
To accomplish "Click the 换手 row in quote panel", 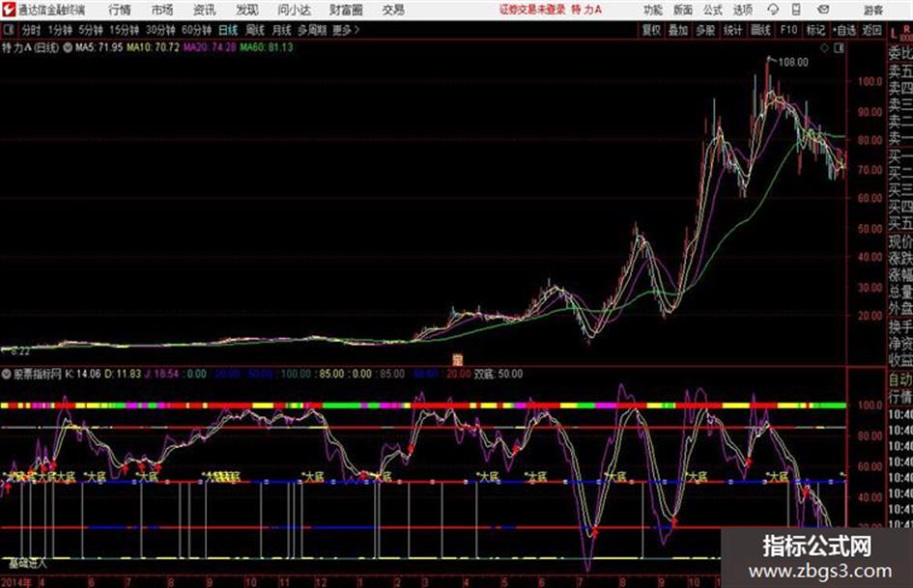I will [900, 326].
